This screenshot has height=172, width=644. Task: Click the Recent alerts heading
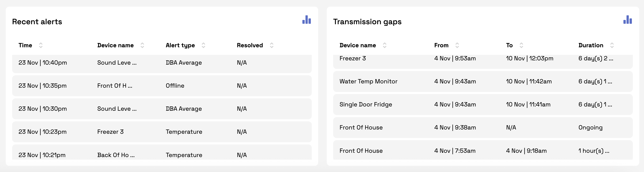pyautogui.click(x=37, y=22)
